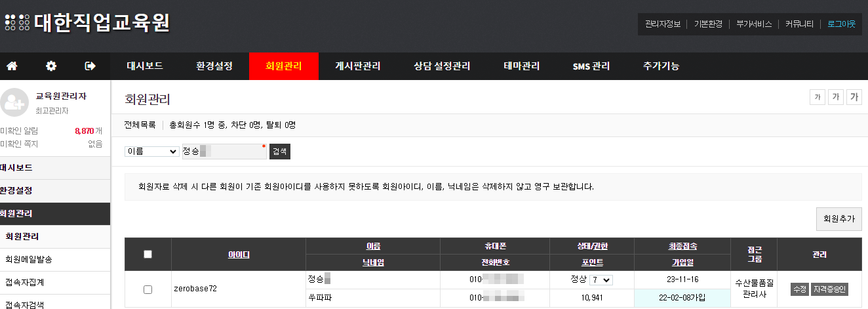The width and height of the screenshot is (868, 309).
Task: Check the zerobase72 member row checkbox
Action: tap(148, 289)
